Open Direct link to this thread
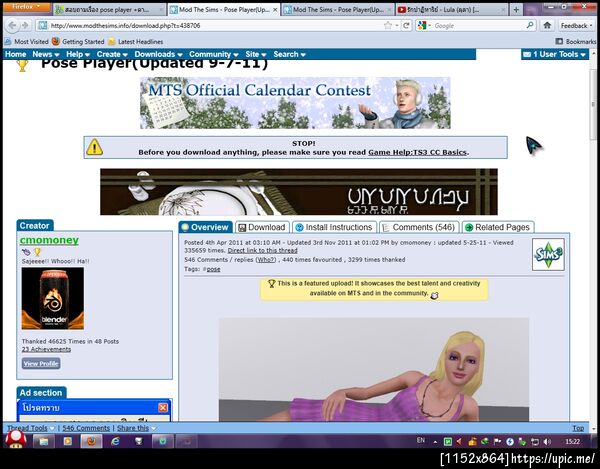Screen dimensions: 600x469 (262, 251)
